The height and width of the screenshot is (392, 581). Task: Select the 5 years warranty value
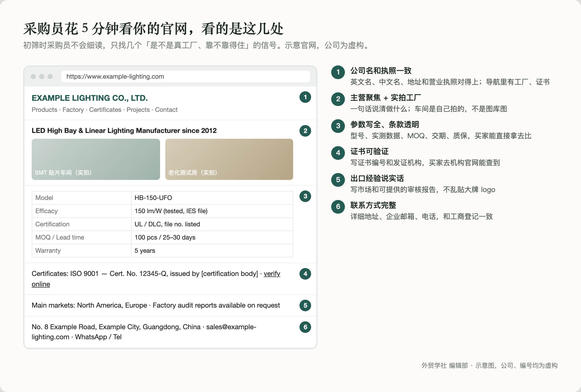click(212, 251)
